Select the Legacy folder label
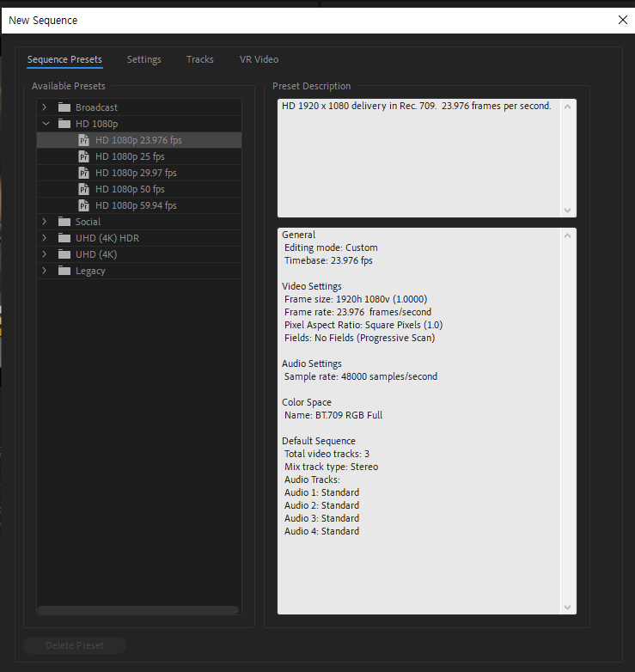 90,271
